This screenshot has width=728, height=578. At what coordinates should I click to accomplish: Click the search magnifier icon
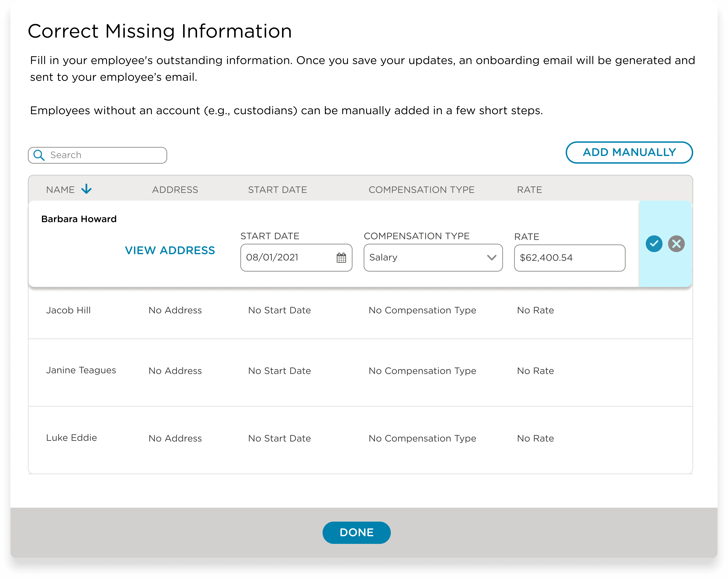point(39,155)
